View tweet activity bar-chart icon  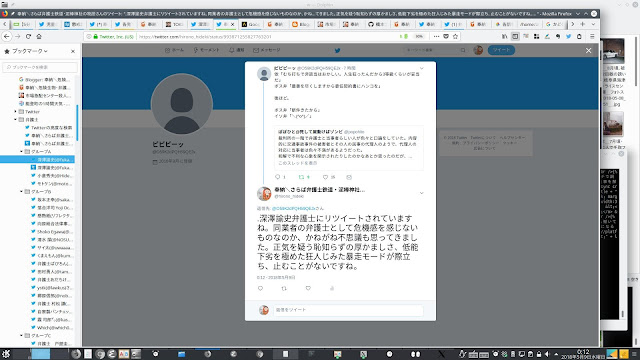(x=332, y=288)
